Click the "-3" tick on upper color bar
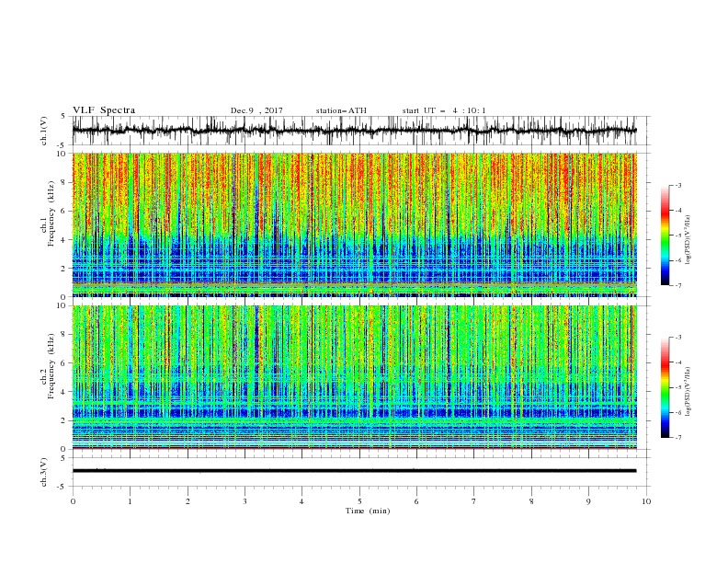 point(677,185)
